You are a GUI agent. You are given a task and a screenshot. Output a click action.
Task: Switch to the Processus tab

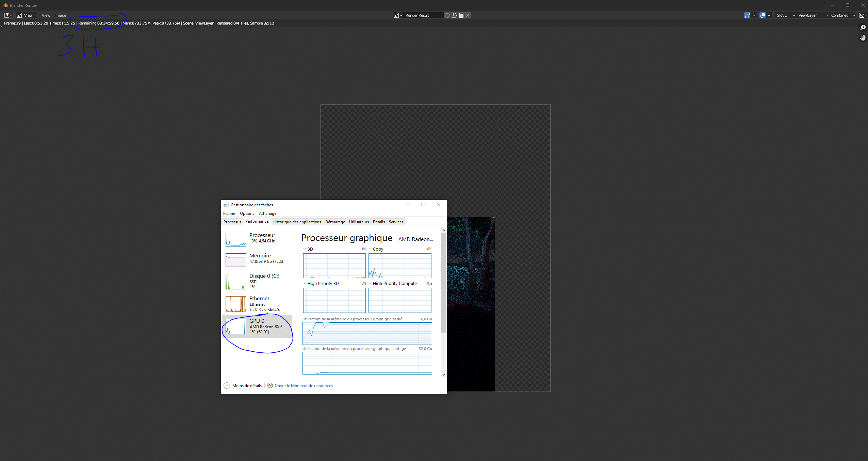tap(232, 222)
